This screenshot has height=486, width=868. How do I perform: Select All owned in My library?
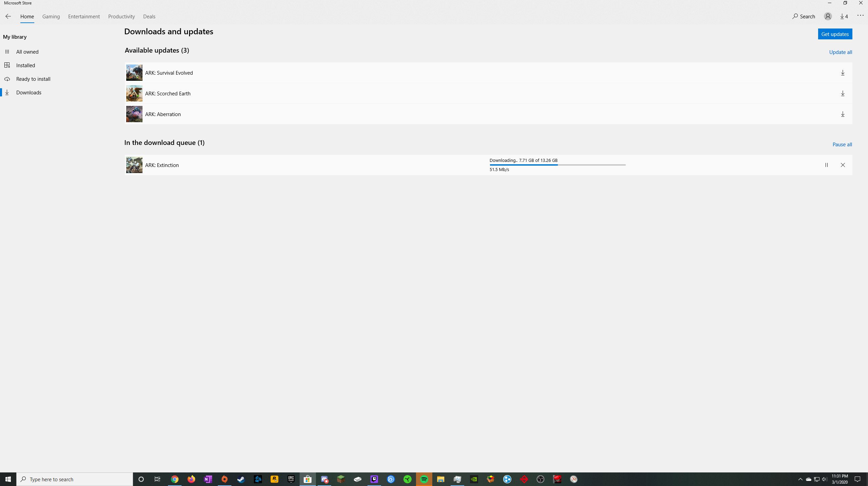(27, 52)
